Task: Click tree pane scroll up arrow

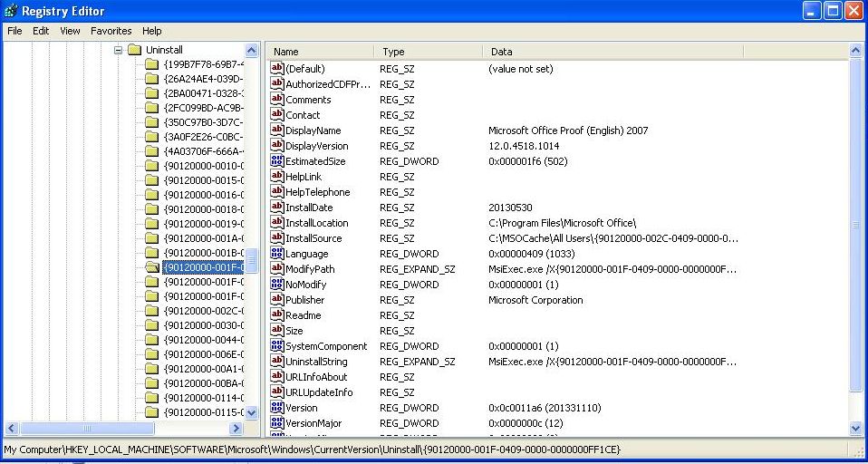Action: click(251, 51)
